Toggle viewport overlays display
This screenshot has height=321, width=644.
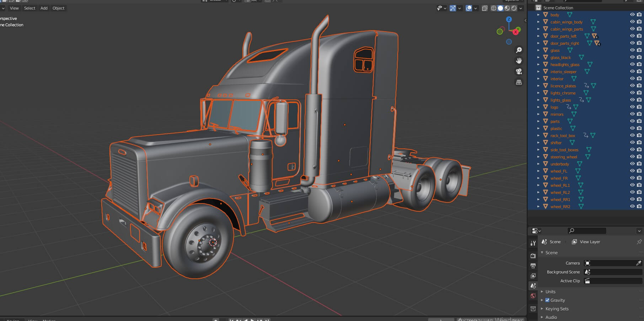coord(469,8)
